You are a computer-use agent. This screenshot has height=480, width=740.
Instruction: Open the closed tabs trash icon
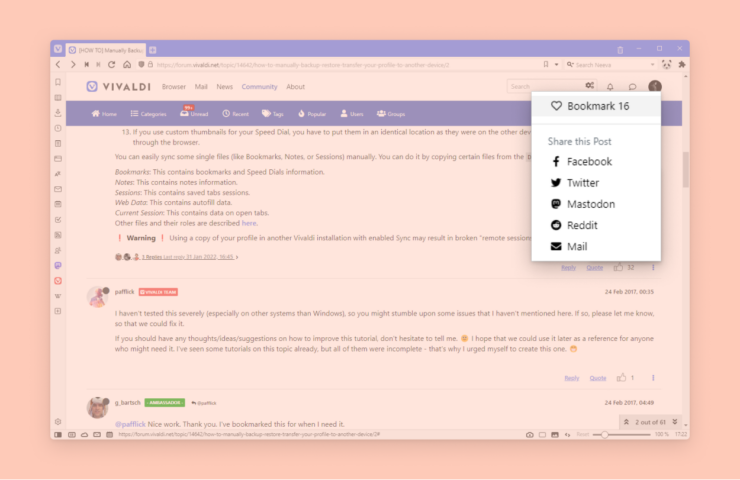tap(620, 50)
